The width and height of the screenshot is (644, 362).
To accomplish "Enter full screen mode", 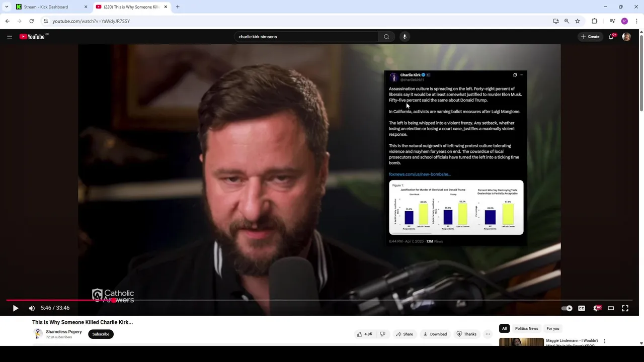I will (x=625, y=308).
